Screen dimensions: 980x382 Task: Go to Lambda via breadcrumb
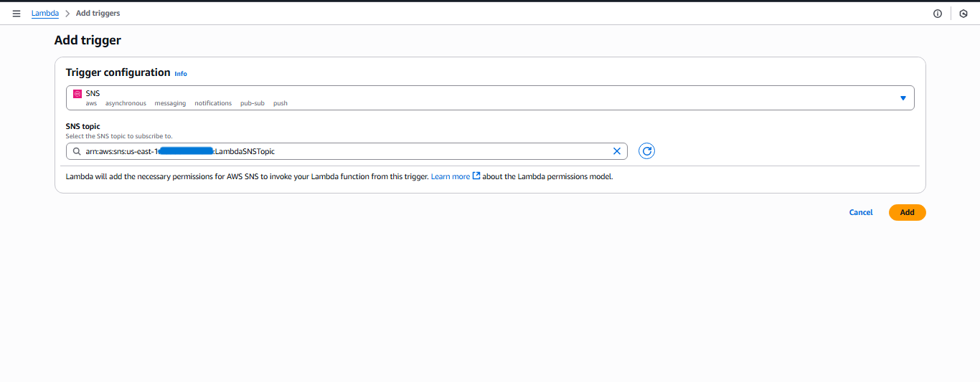pyautogui.click(x=44, y=14)
